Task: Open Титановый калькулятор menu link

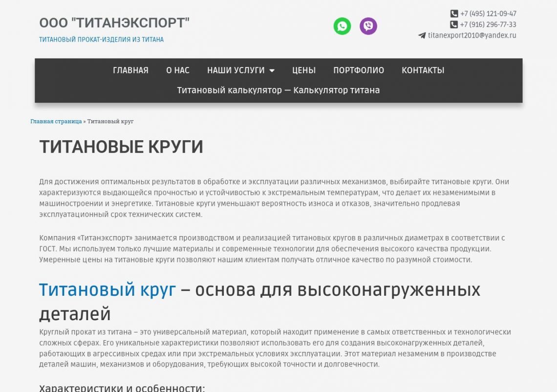Action: point(278,90)
